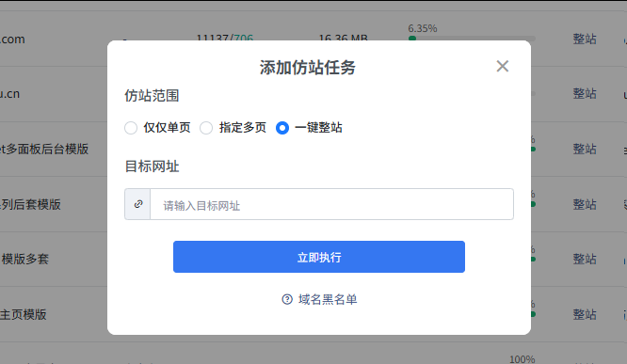Open the 主页模版 entry
This screenshot has width=627, height=364.
pos(24,314)
